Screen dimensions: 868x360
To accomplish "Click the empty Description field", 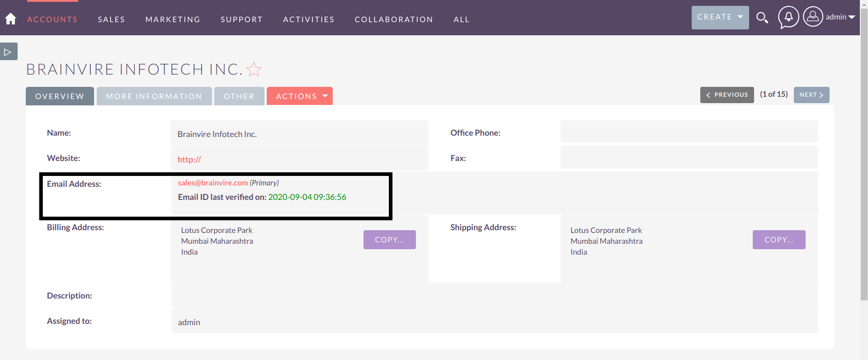I will point(495,296).
